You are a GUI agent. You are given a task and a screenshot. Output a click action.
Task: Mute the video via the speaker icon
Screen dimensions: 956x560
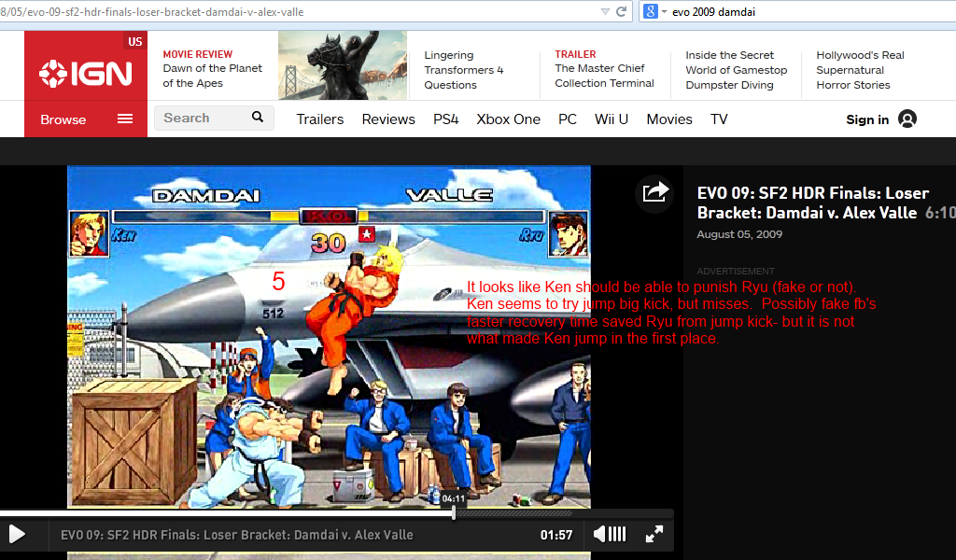click(x=600, y=535)
